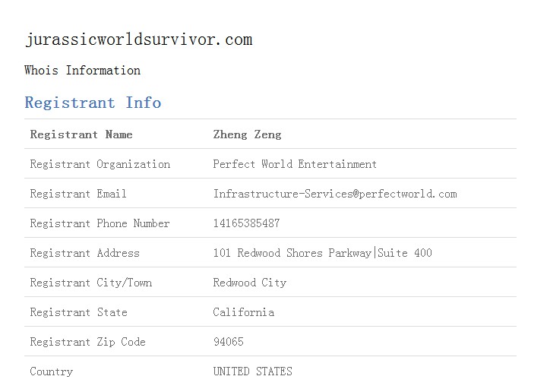This screenshot has width=550, height=392.
Task: Click the Infrastructure-Services@perfectworld.com email
Action: (335, 194)
